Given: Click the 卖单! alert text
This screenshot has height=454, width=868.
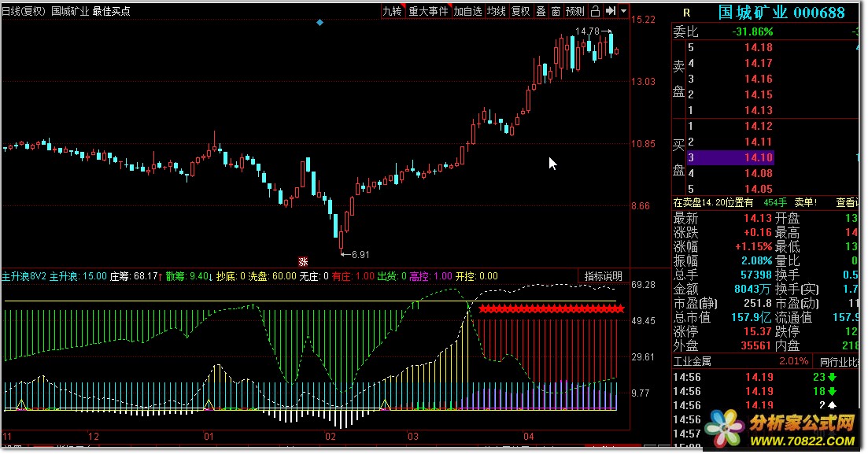Looking at the screenshot, I should [x=806, y=203].
